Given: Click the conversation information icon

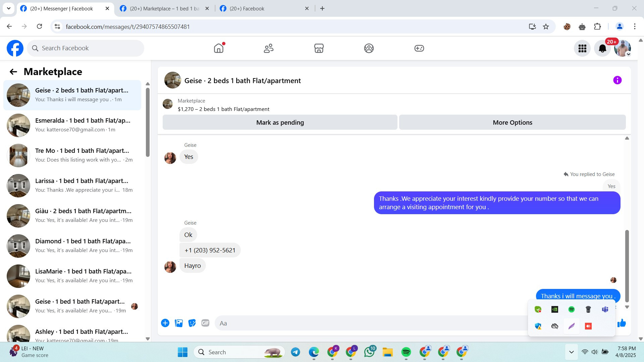Looking at the screenshot, I should pyautogui.click(x=617, y=80).
